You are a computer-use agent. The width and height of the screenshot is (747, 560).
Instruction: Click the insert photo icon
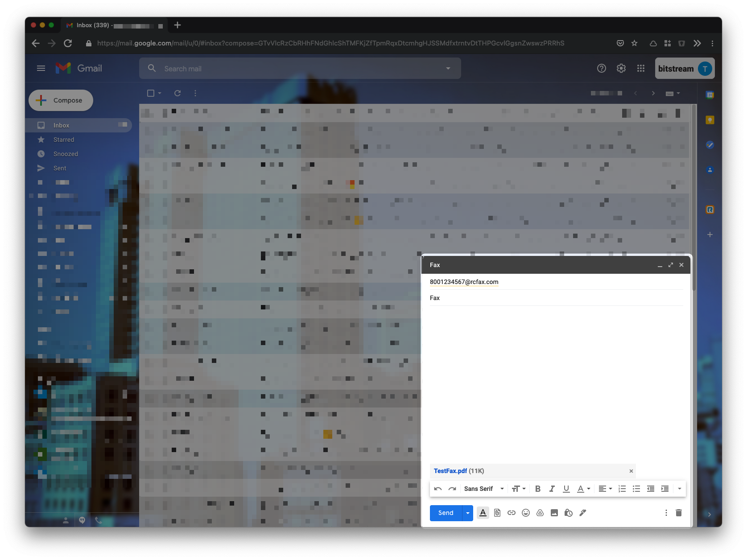(554, 513)
